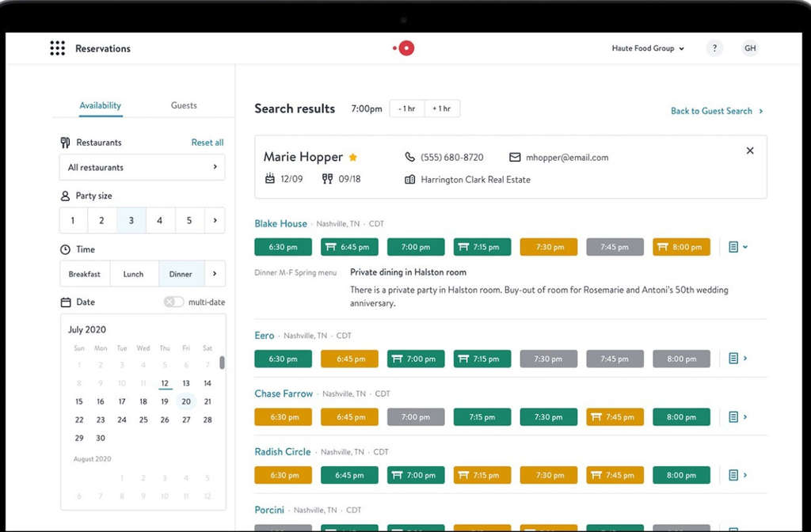Click Back to Guest Search
The width and height of the screenshot is (811, 532).
pyautogui.click(x=711, y=111)
